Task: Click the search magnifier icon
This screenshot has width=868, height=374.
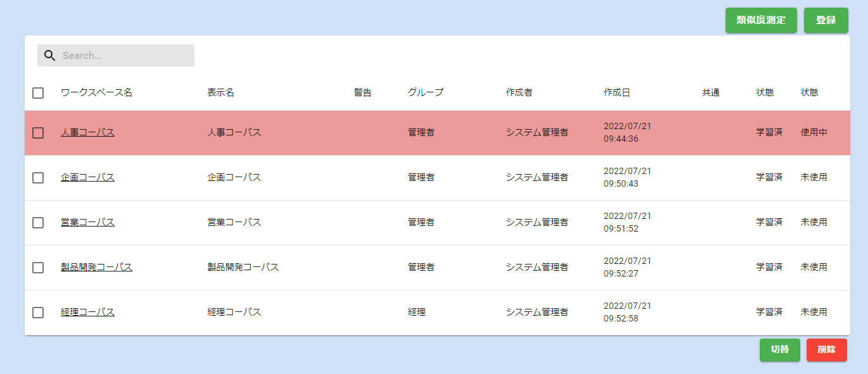Action: coord(49,56)
